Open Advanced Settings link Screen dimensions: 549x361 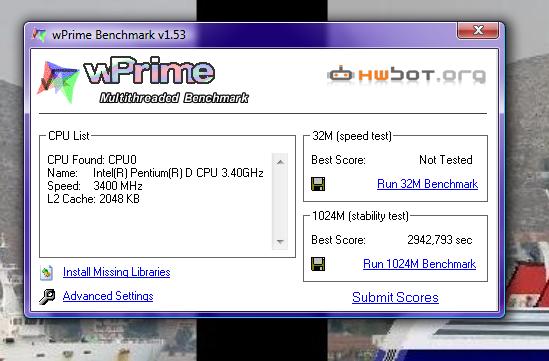(108, 296)
